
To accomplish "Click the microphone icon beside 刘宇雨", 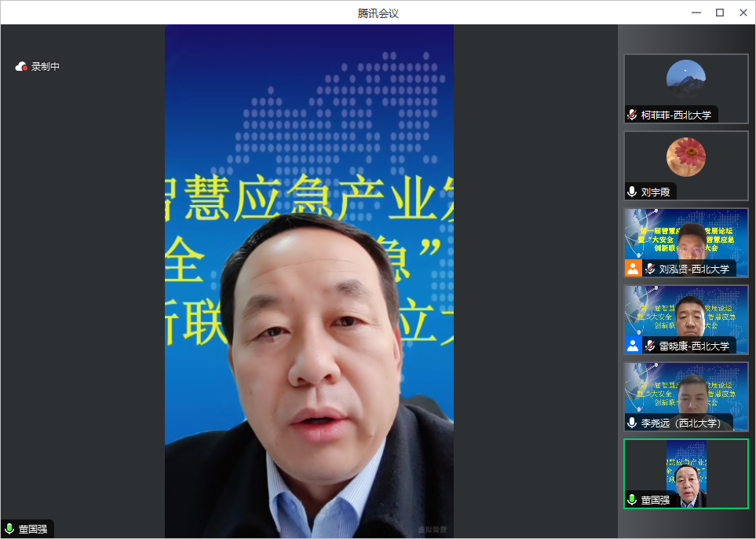I will (x=632, y=192).
